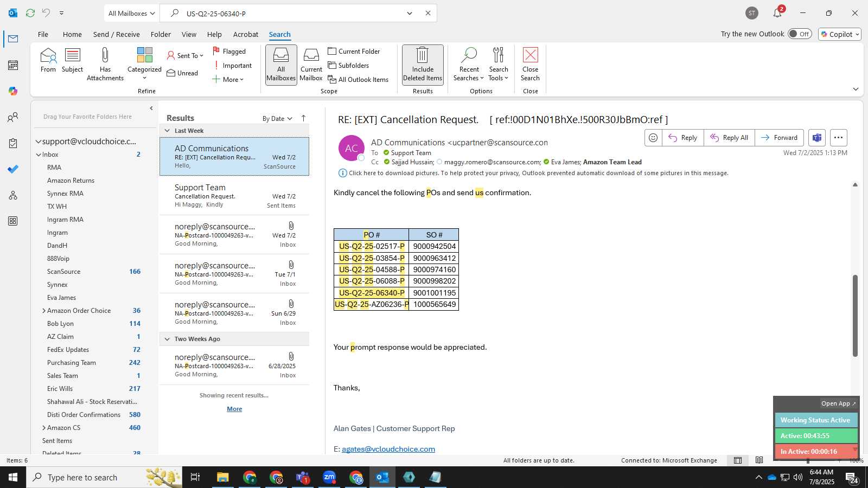Filter results by Flagged
The height and width of the screenshot is (488, 868).
[229, 52]
